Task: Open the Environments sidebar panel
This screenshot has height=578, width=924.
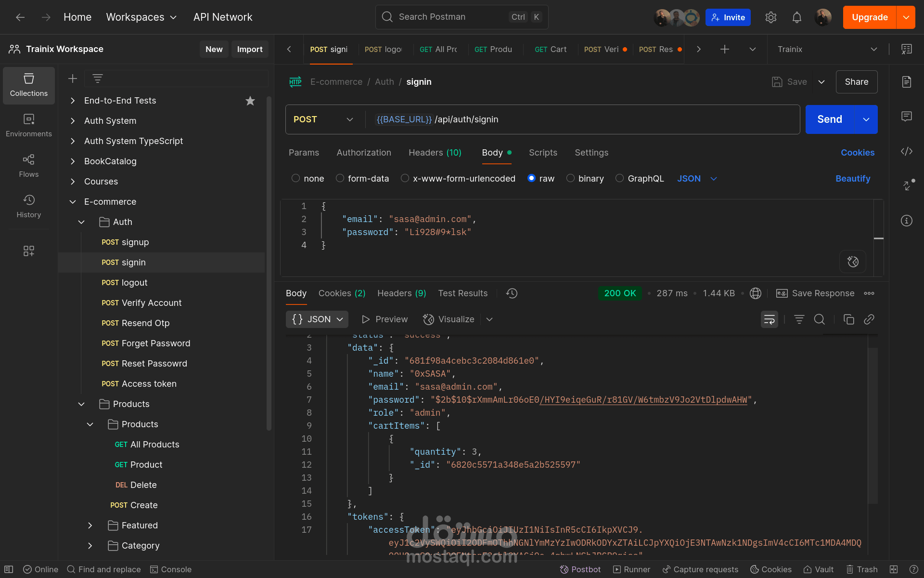Action: [29, 125]
